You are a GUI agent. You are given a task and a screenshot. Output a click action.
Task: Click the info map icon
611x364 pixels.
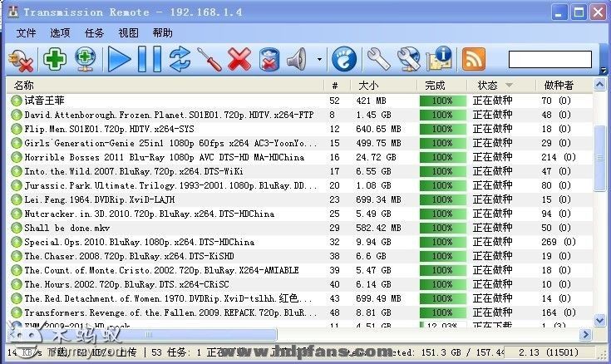pyautogui.click(x=439, y=58)
